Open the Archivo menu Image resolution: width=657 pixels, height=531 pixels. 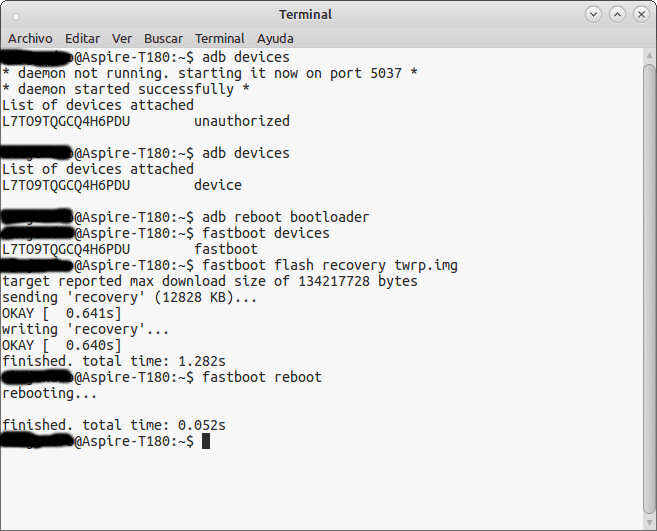point(30,39)
